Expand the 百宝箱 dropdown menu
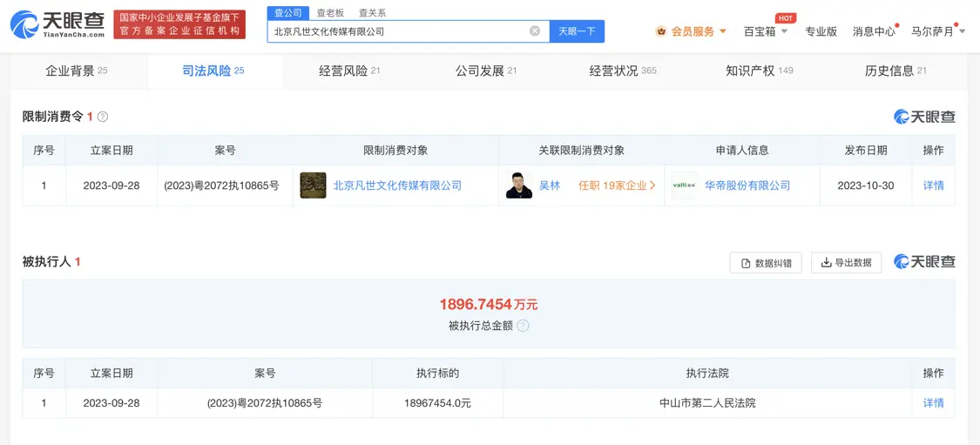The height and width of the screenshot is (445, 980). pyautogui.click(x=784, y=31)
